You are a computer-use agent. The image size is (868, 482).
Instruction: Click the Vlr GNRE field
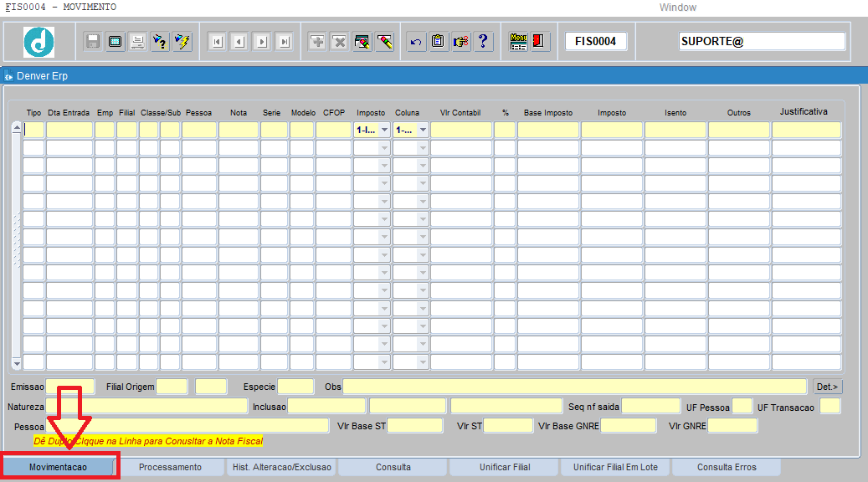pyautogui.click(x=732, y=426)
